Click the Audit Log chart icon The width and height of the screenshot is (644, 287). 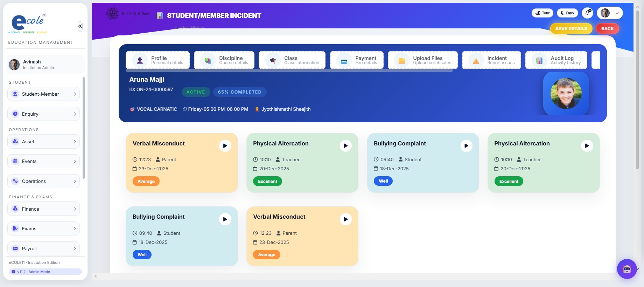(x=539, y=60)
